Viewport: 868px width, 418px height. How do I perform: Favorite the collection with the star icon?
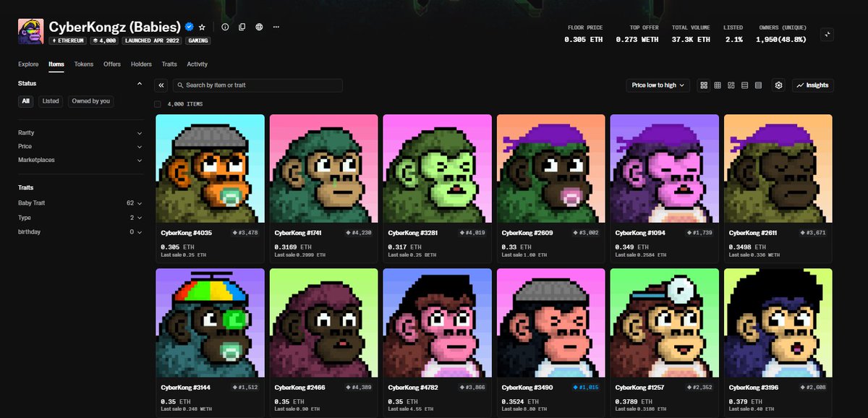[202, 27]
